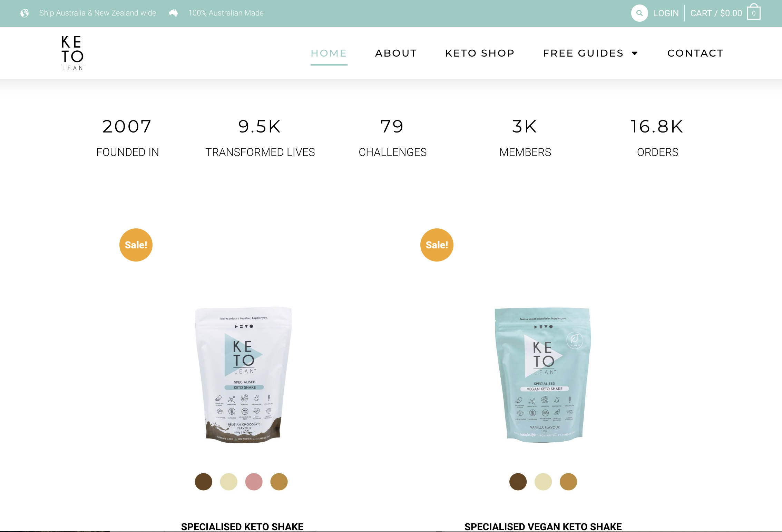This screenshot has width=782, height=532.
Task: Click Sale badge on Vegan Keto Shake
Action: tap(437, 245)
